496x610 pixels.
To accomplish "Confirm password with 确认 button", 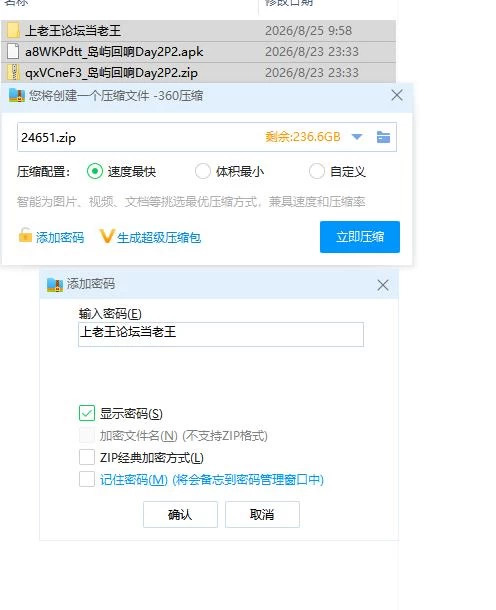I will tap(180, 515).
